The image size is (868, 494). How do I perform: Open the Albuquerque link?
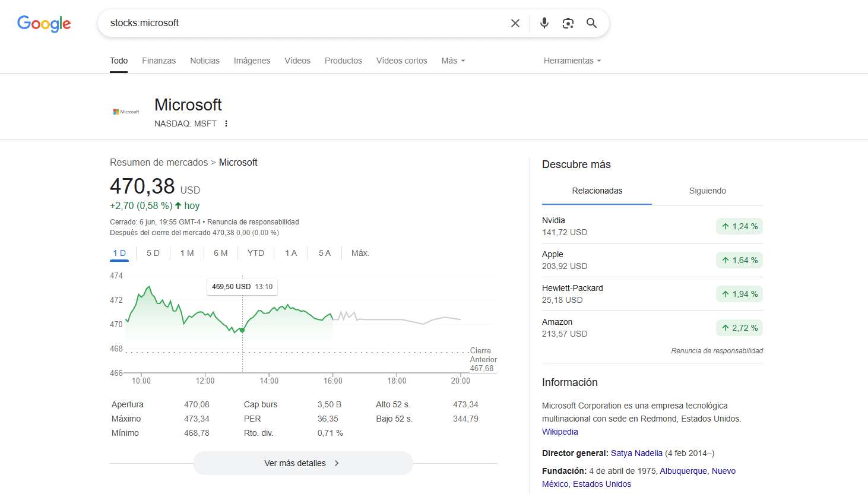[683, 471]
